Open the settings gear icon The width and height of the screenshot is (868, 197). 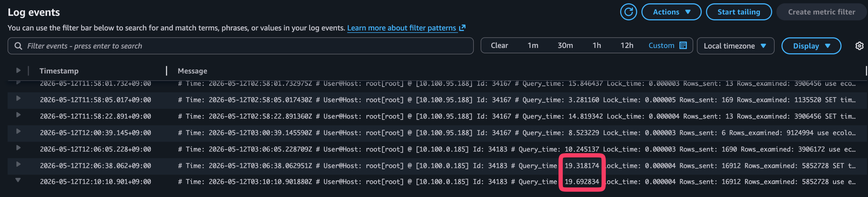[x=859, y=46]
